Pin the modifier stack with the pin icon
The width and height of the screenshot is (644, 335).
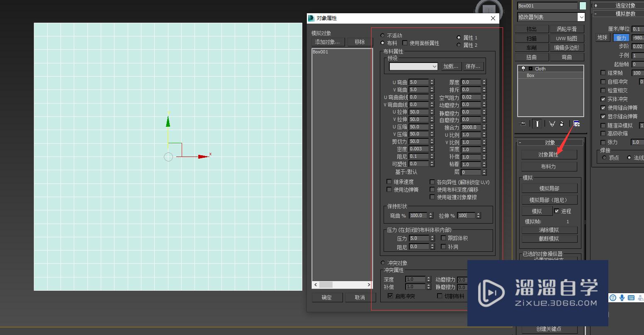tap(523, 123)
